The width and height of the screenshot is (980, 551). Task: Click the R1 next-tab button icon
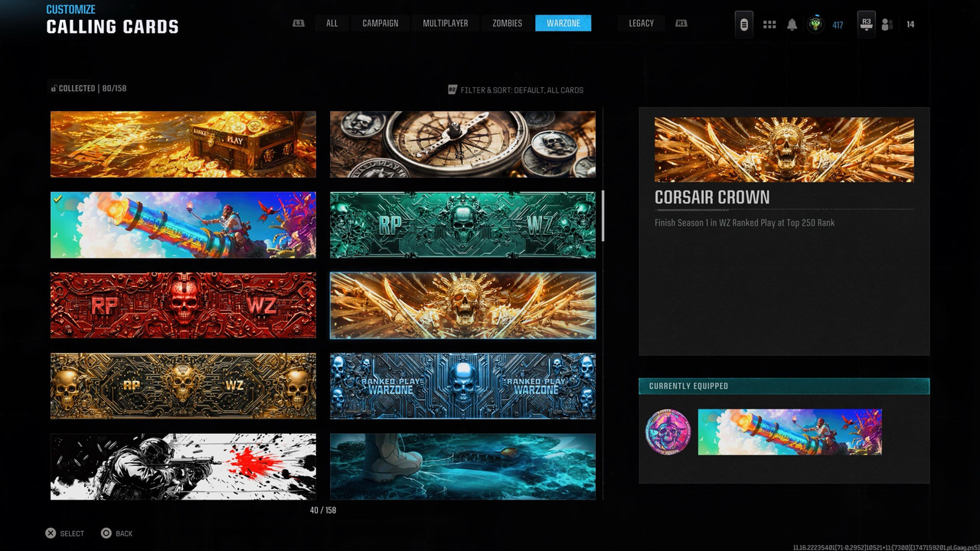(681, 23)
